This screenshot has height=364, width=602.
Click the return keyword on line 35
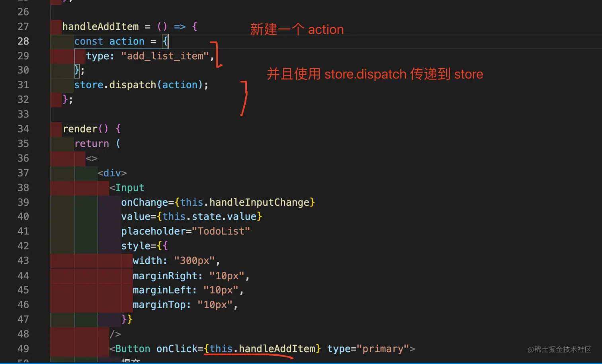(92, 144)
